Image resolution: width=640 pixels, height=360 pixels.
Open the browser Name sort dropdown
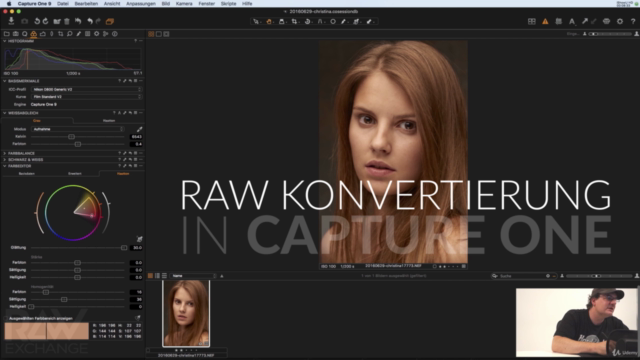click(x=193, y=276)
